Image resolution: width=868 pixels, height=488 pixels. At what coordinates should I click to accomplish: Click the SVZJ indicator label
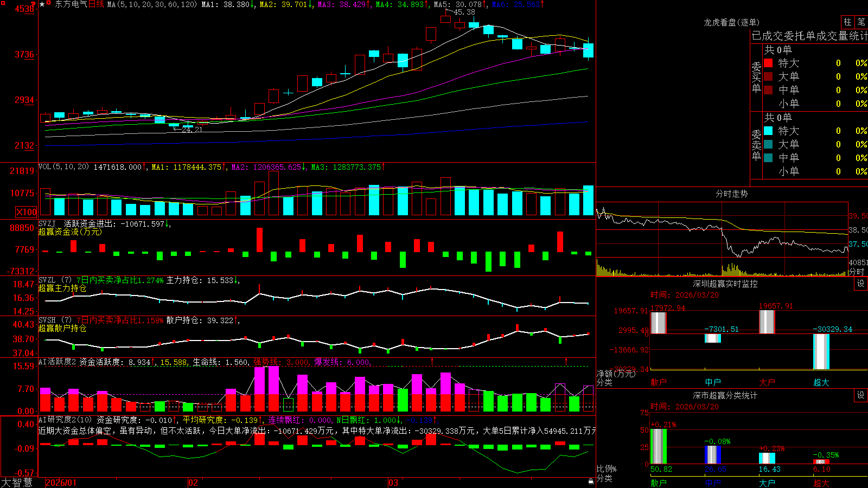[47, 223]
